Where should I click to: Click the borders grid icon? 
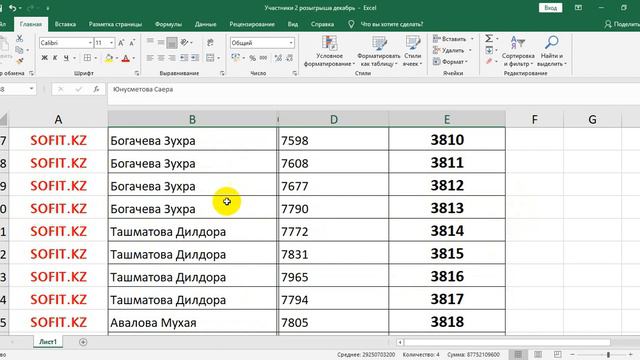coord(87,58)
